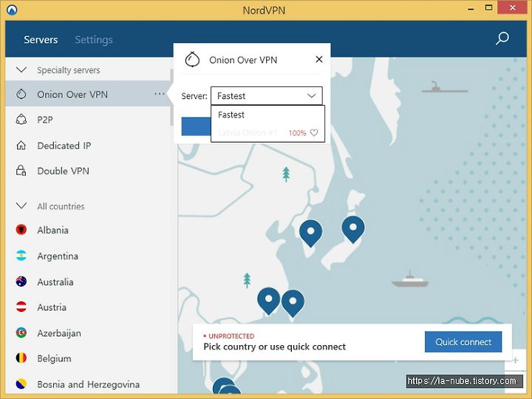Select Double VPN specialty server
The height and width of the screenshot is (399, 532).
(x=88, y=171)
